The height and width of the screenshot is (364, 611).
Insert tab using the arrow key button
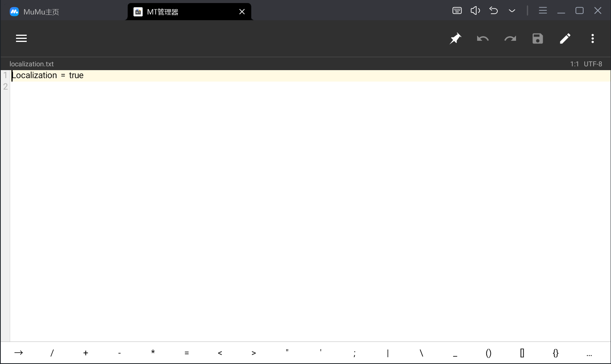[19, 353]
